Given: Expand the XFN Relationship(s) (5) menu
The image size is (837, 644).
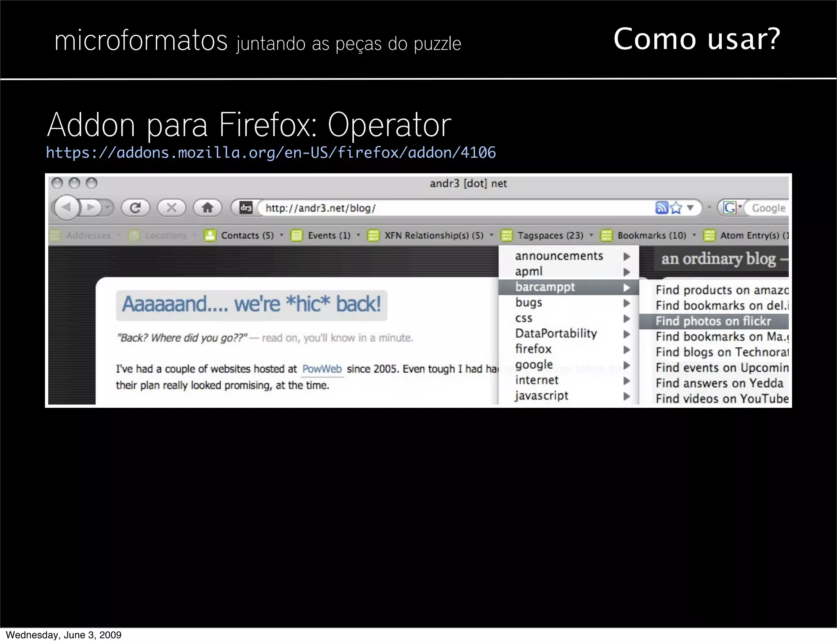Looking at the screenshot, I should [433, 235].
